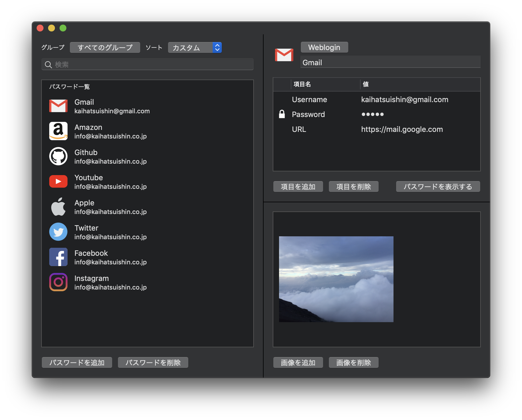Click 項目を追加 button
The width and height of the screenshot is (522, 420).
(x=298, y=187)
